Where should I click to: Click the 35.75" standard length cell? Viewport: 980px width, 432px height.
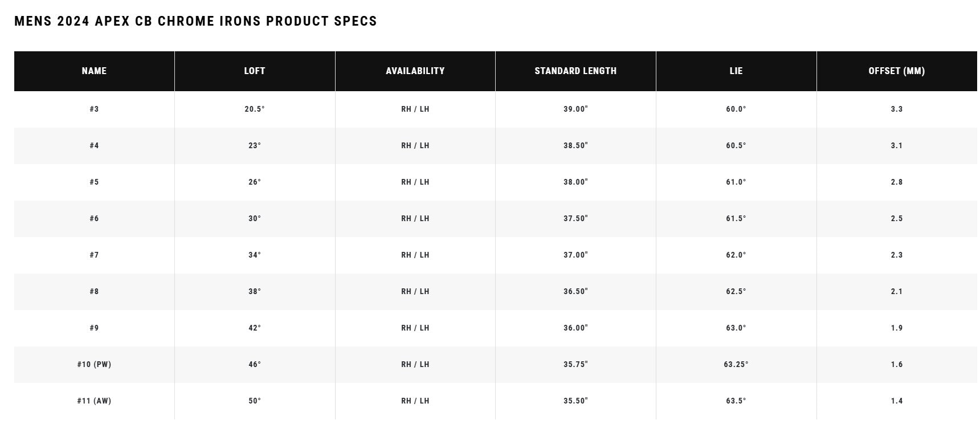(x=575, y=364)
